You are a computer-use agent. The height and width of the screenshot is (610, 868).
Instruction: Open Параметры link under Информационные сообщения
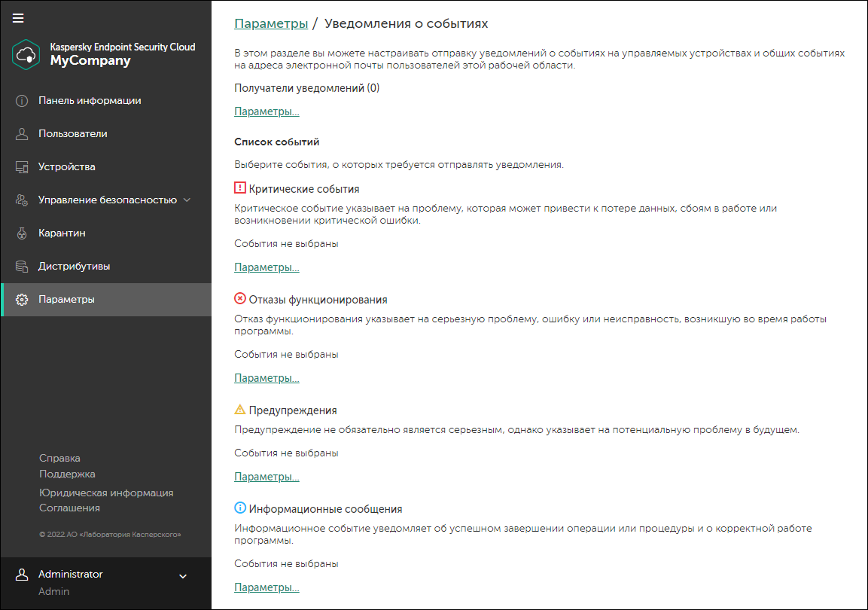point(266,587)
